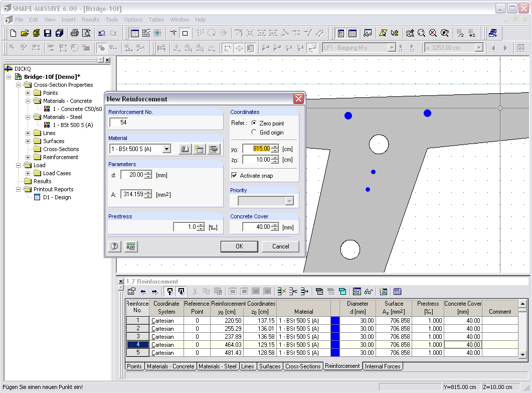Viewport: 532px width, 393px height.
Task: Click the blue Undo arrow icon
Action: [102, 33]
